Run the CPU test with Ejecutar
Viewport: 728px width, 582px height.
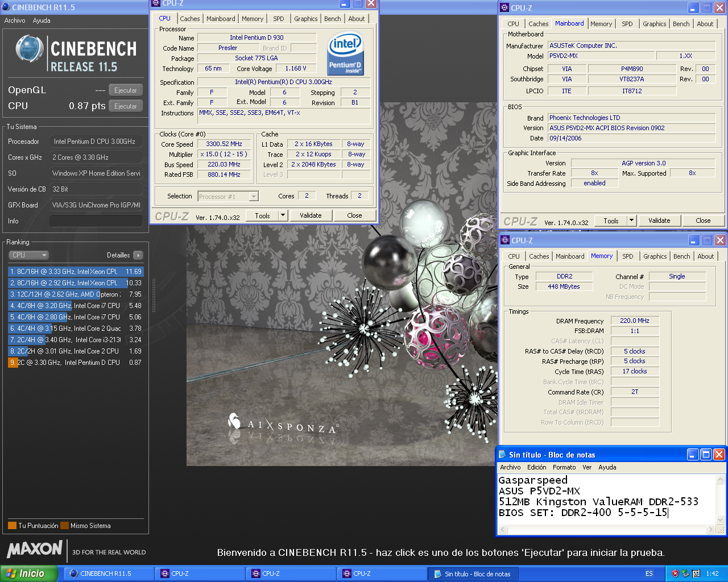click(126, 106)
